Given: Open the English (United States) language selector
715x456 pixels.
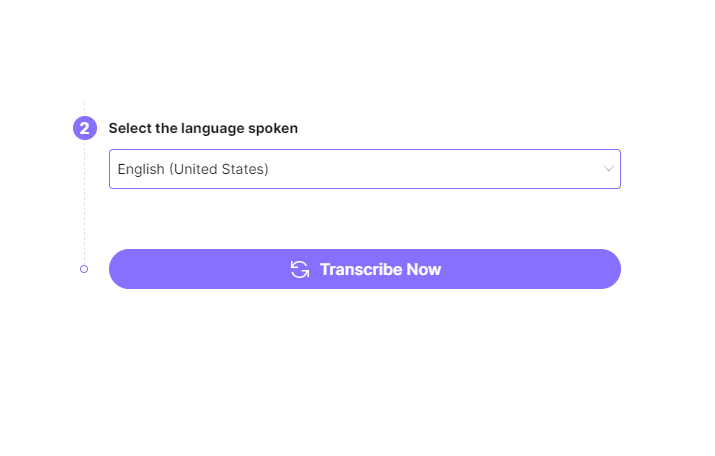Looking at the screenshot, I should tap(364, 169).
